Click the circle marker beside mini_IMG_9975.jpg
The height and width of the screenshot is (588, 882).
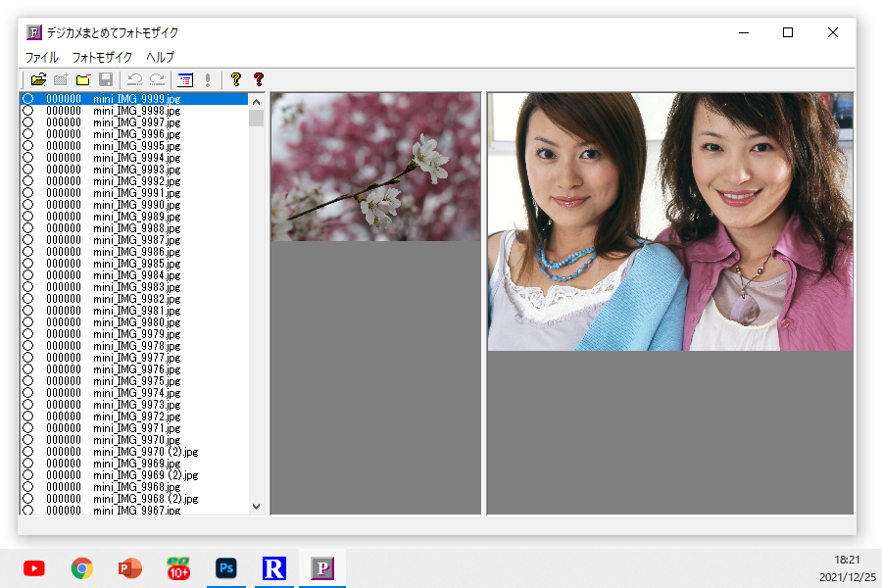pos(28,381)
